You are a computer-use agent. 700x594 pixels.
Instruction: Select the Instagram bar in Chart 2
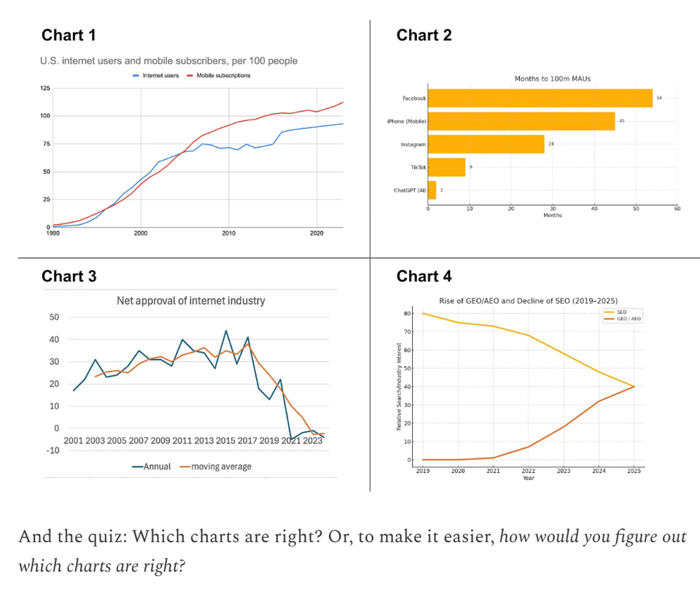486,144
